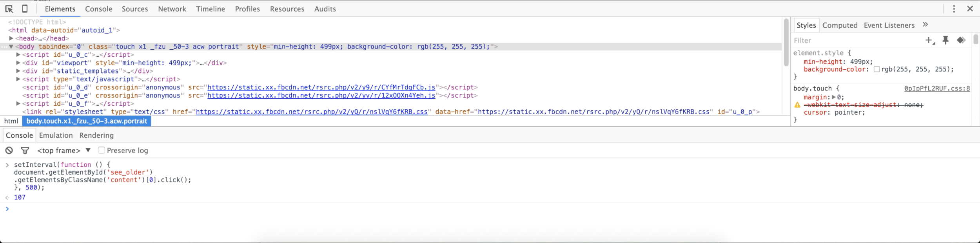Open the nslVqY6fKRB.css href link
This screenshot has height=243, width=980.
tap(312, 112)
